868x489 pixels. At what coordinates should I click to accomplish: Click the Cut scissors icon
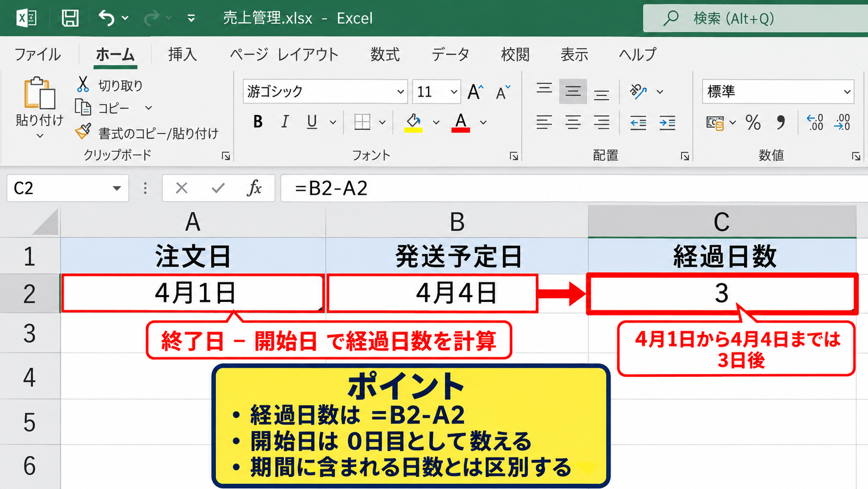tap(83, 84)
